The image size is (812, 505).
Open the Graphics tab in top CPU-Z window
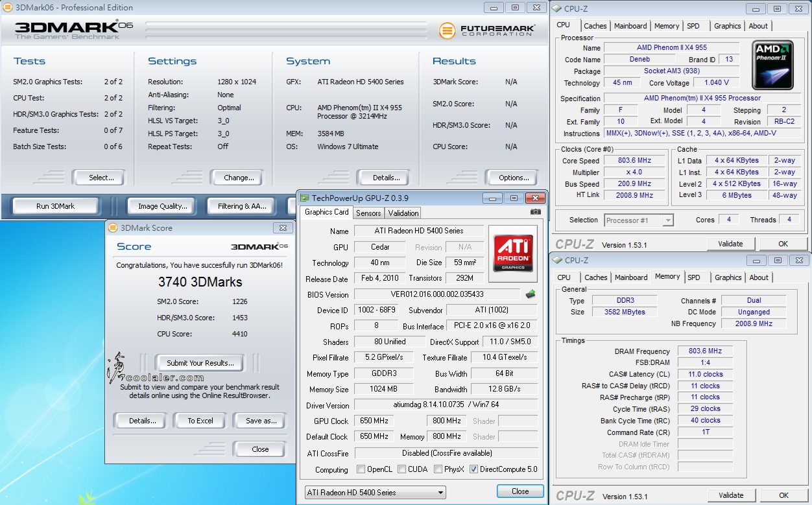(x=727, y=26)
